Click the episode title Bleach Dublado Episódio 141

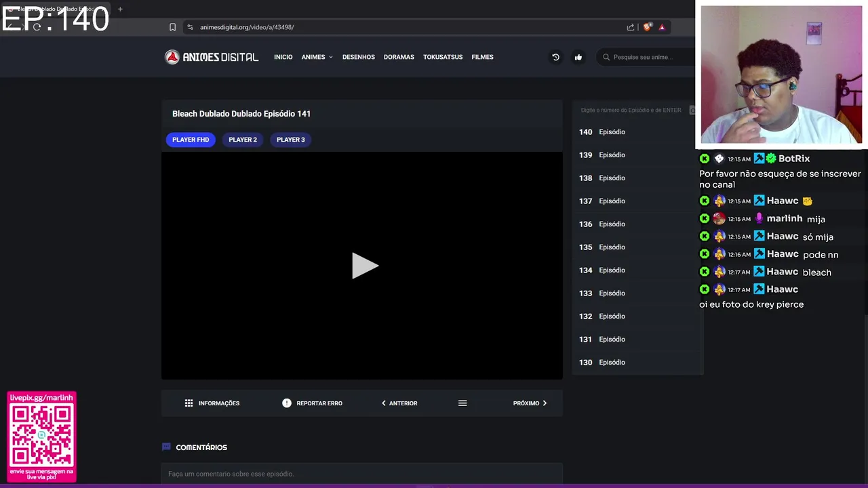click(241, 114)
